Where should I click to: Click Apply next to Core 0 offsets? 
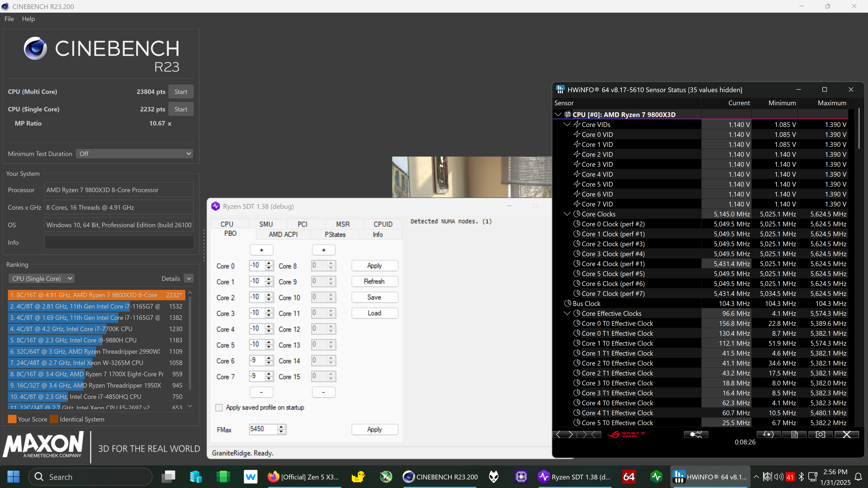coord(374,265)
